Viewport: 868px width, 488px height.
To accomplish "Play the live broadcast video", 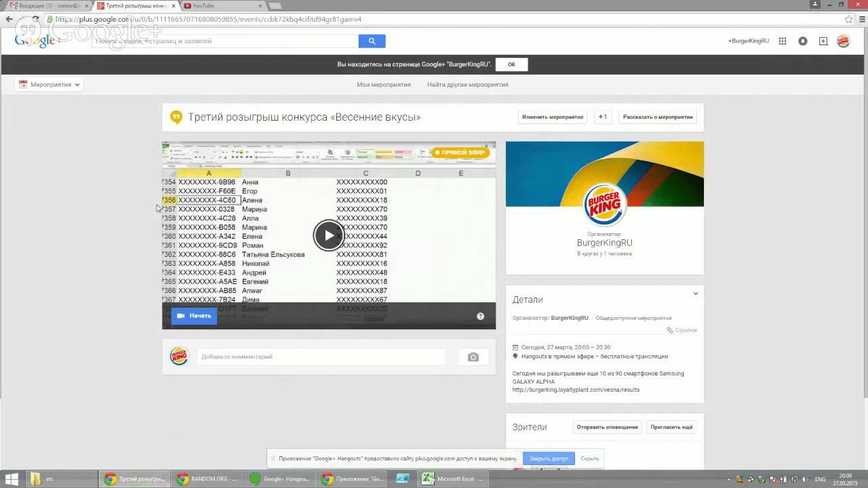I will pyautogui.click(x=328, y=235).
